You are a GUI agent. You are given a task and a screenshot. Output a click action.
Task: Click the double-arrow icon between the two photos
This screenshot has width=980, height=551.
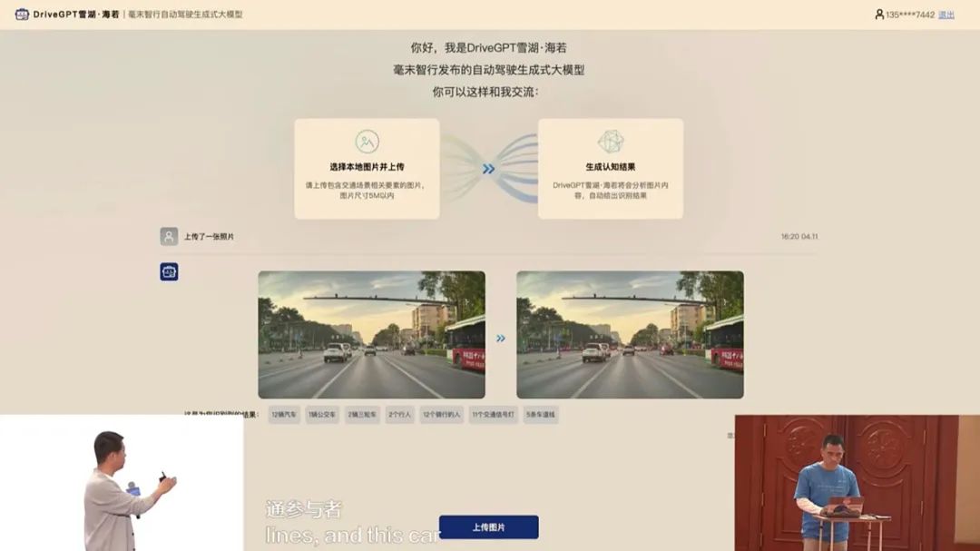pyautogui.click(x=501, y=339)
